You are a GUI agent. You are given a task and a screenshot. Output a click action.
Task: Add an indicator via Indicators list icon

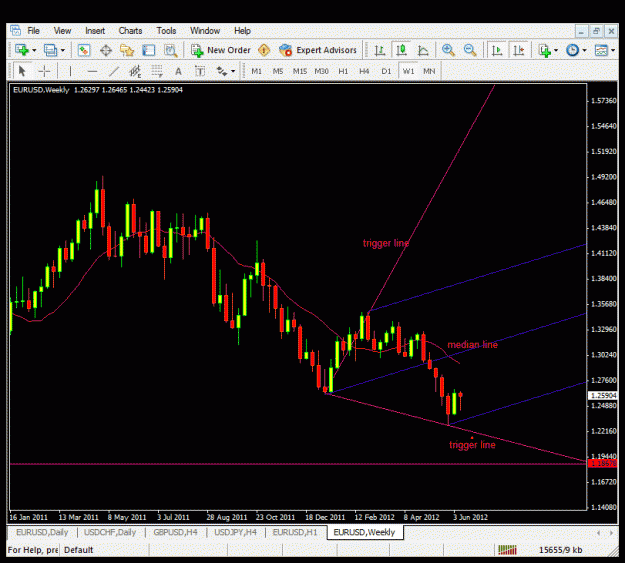[544, 50]
